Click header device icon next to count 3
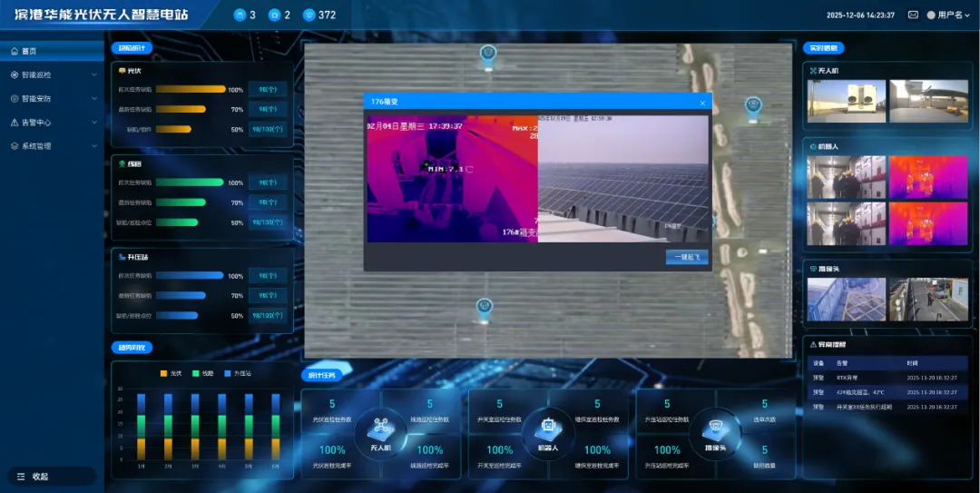 [x=240, y=15]
